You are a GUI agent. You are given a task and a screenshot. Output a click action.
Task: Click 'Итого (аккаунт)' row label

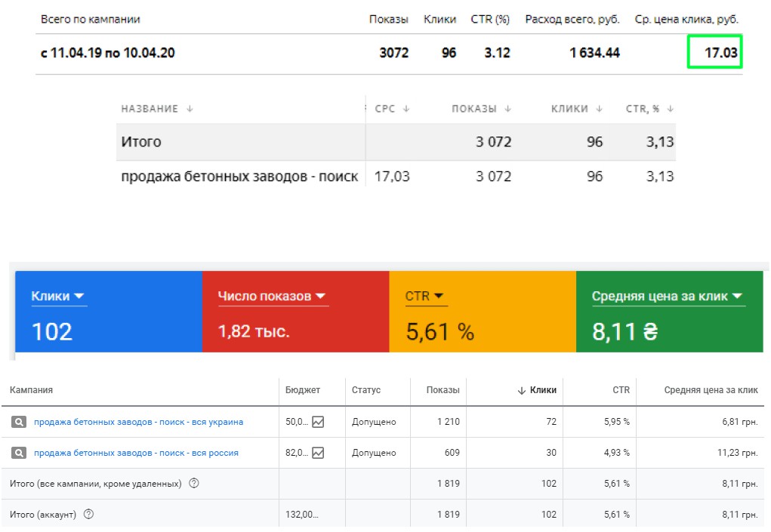coord(43,515)
